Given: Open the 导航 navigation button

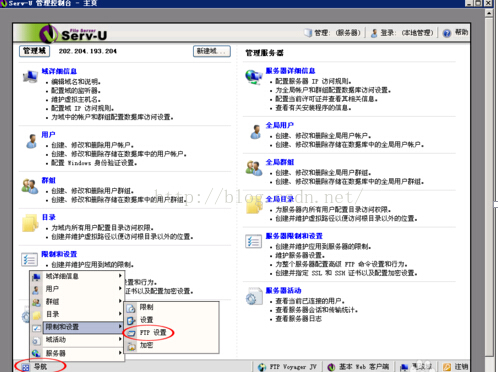Looking at the screenshot, I should pos(34,367).
